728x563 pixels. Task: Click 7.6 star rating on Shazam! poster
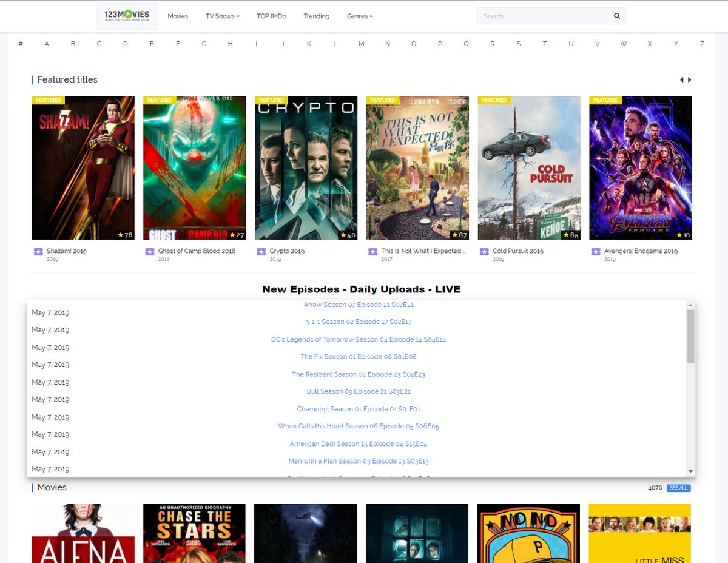pos(124,235)
